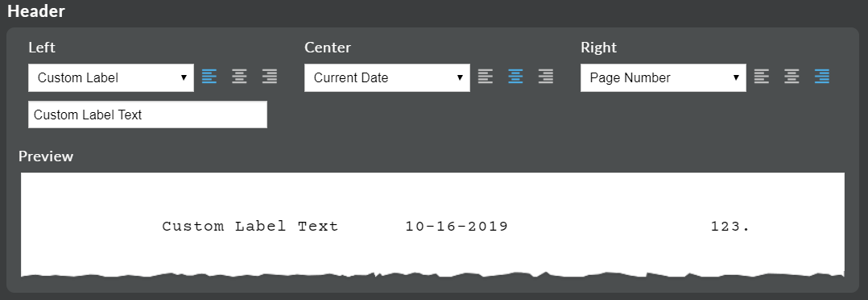Open the Custom Label dropdown
This screenshot has width=868, height=300.
[x=111, y=77]
